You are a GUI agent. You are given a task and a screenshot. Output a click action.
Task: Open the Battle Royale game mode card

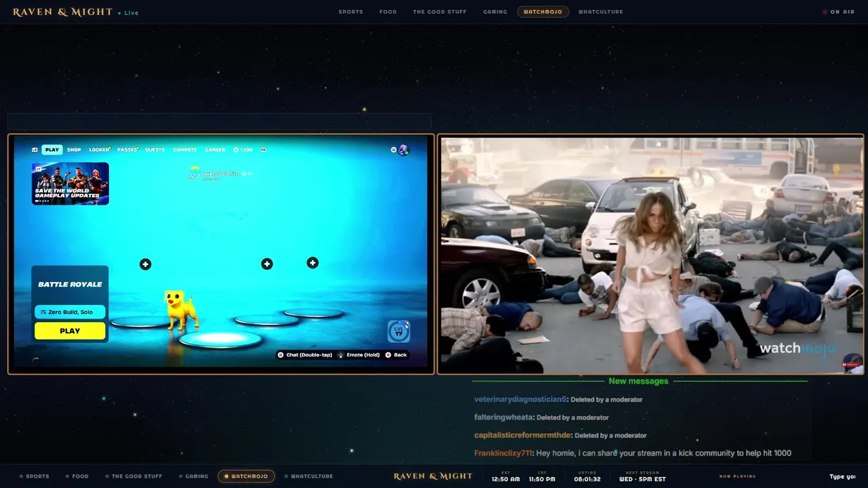click(x=70, y=284)
